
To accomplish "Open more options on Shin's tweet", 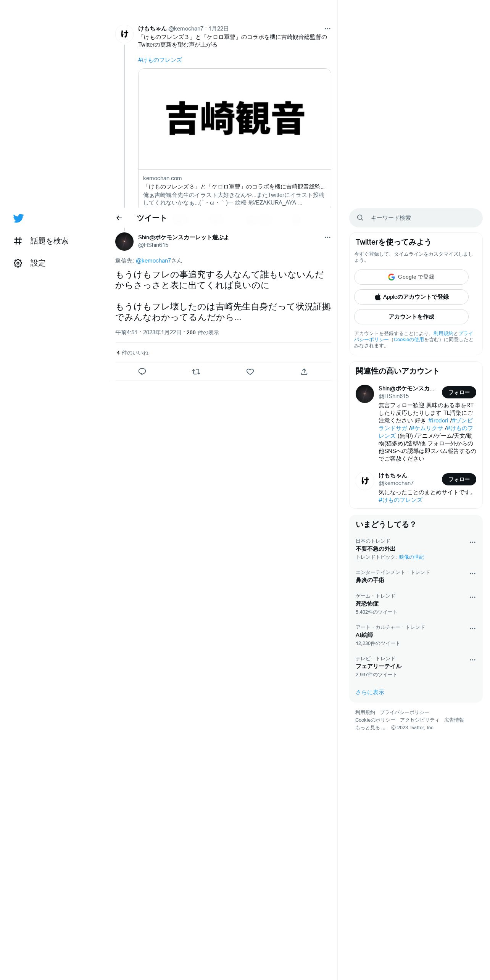I will (x=327, y=237).
